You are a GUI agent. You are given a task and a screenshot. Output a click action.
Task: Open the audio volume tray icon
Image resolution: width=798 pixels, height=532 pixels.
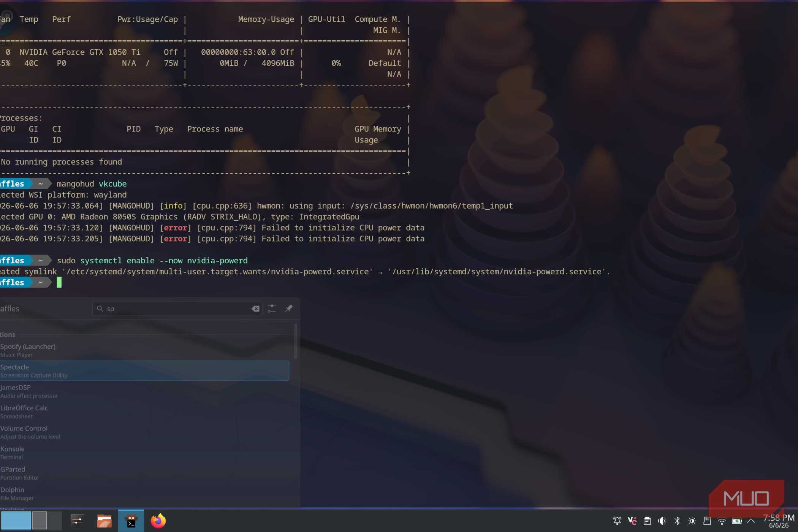click(662, 521)
